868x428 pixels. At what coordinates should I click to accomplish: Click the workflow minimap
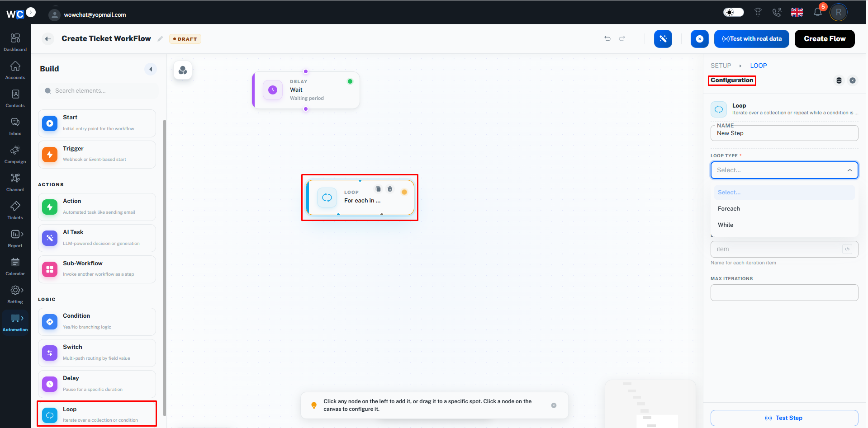tap(650, 404)
